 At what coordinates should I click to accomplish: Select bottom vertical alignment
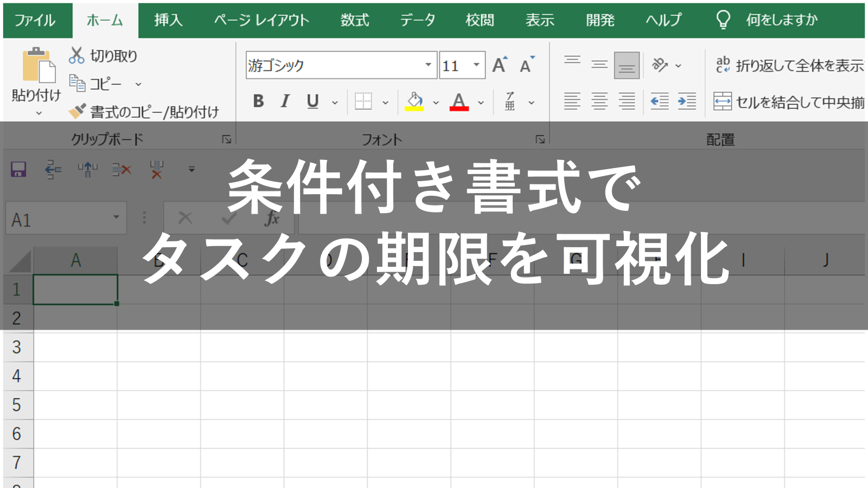click(x=627, y=65)
